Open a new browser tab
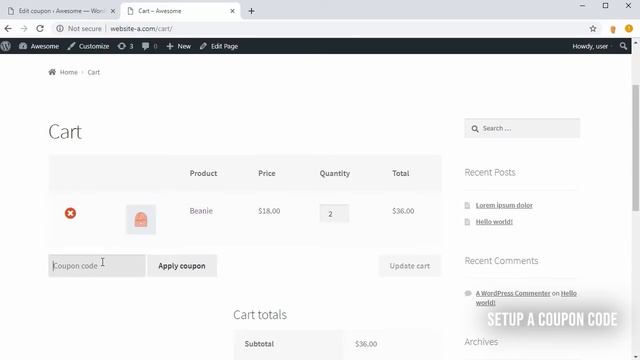 [x=251, y=11]
